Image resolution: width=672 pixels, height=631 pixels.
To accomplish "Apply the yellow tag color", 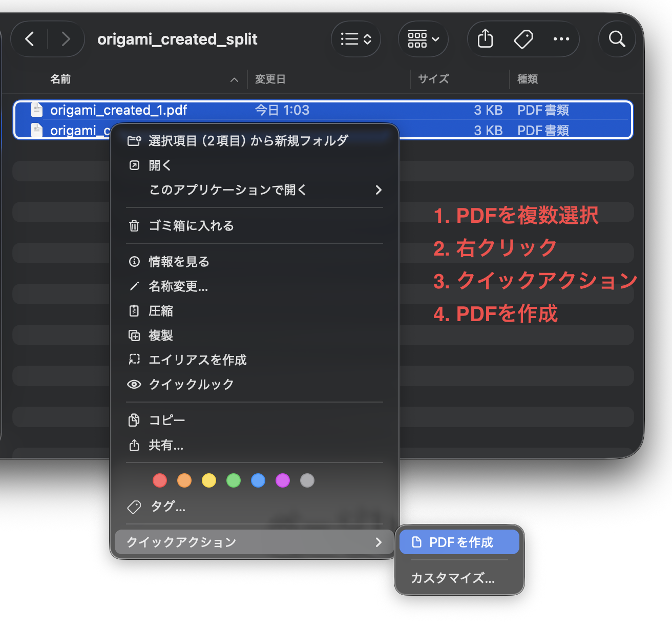I will [x=209, y=480].
